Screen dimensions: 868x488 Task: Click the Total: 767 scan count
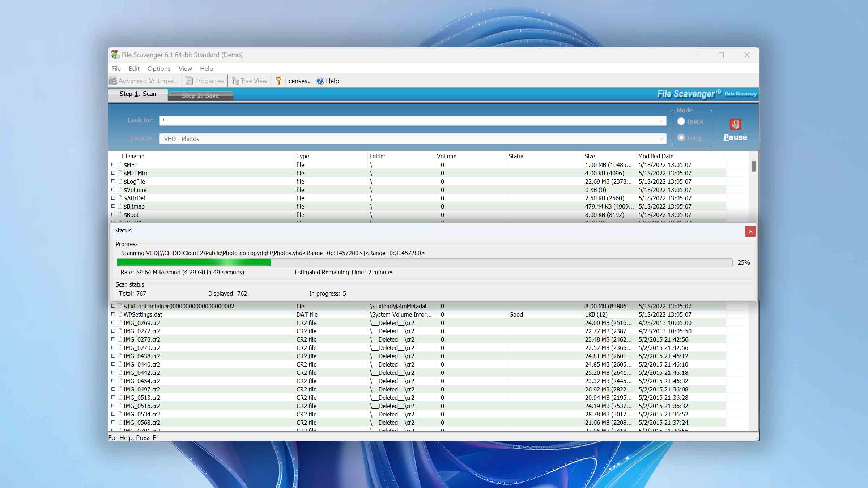(x=132, y=294)
